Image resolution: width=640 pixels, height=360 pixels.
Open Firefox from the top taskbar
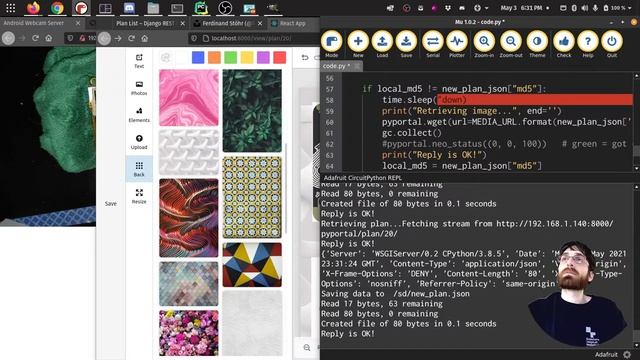33,8
